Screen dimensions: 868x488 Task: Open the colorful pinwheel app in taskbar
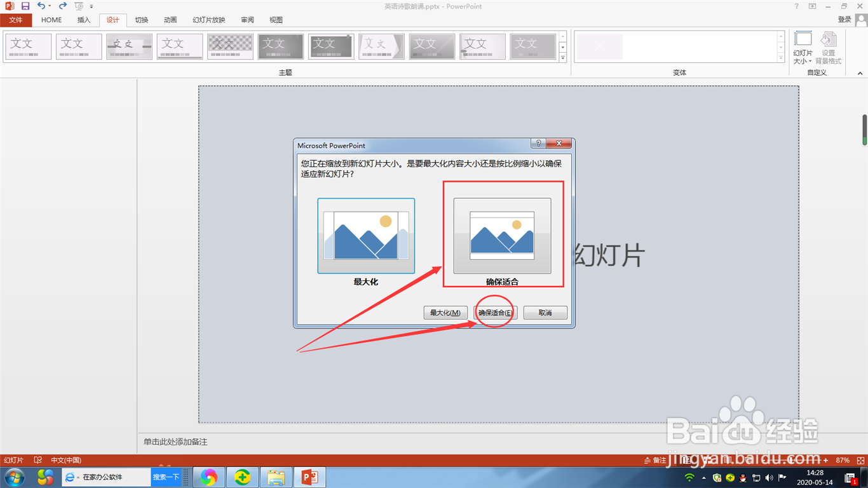(x=208, y=477)
